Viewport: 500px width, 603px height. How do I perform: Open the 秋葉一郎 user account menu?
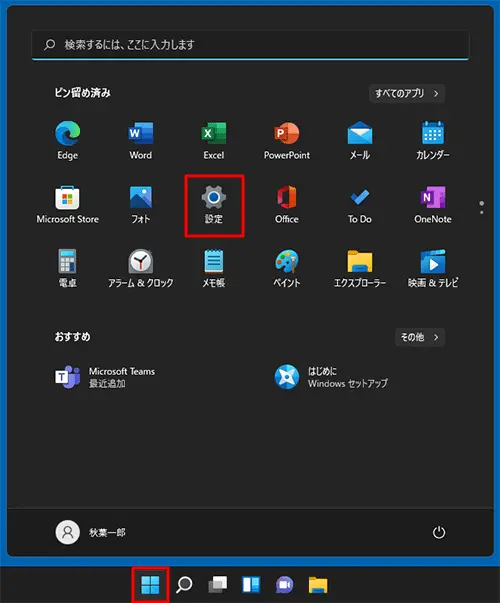tap(91, 532)
